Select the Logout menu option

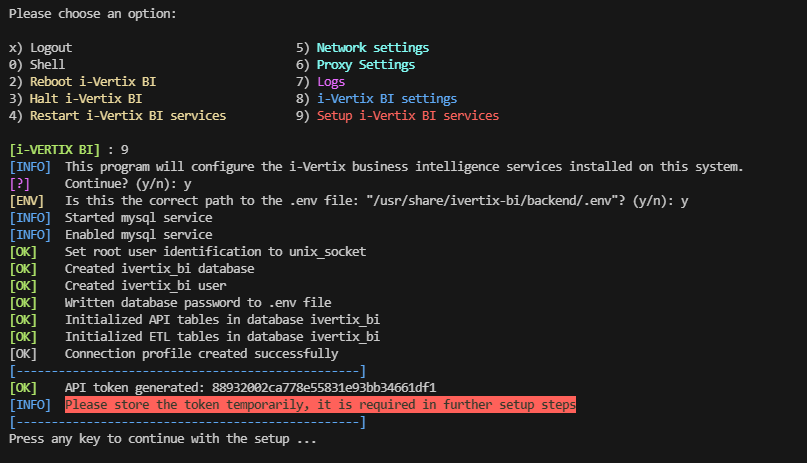pyautogui.click(x=40, y=48)
